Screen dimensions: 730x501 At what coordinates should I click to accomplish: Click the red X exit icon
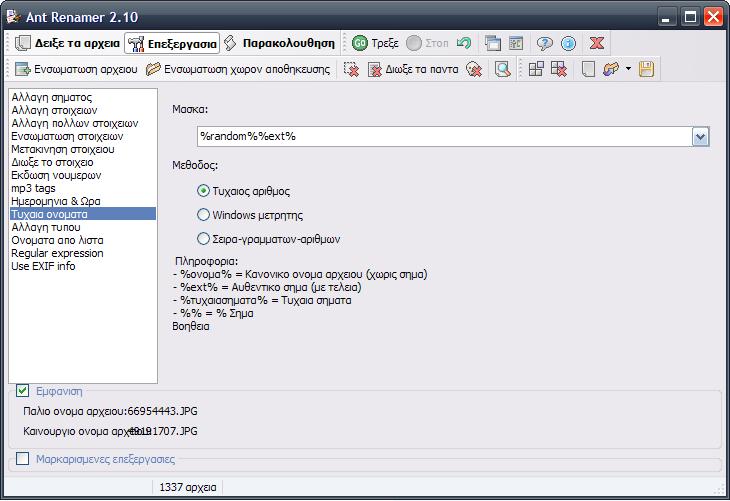pyautogui.click(x=597, y=43)
